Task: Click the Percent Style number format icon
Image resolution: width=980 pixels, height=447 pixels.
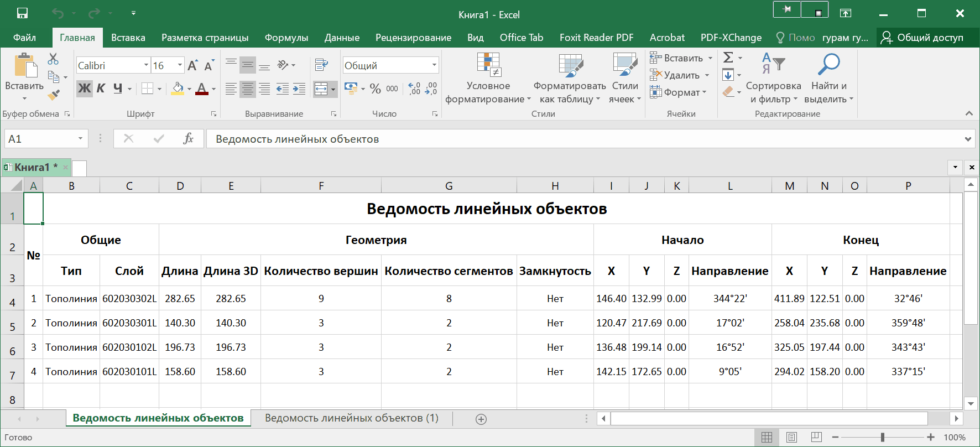Action: tap(376, 89)
